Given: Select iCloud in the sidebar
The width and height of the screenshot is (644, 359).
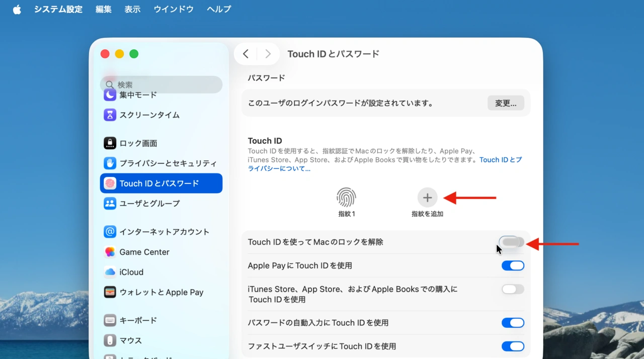Looking at the screenshot, I should click(131, 272).
